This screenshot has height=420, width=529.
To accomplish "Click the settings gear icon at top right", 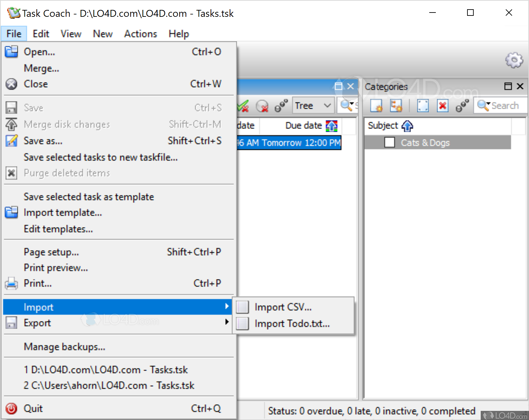I will [514, 60].
